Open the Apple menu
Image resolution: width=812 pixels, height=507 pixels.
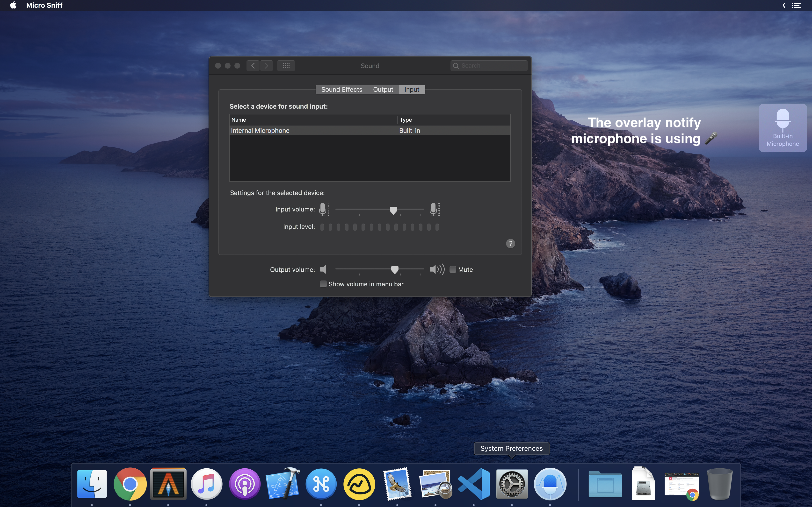(13, 5)
